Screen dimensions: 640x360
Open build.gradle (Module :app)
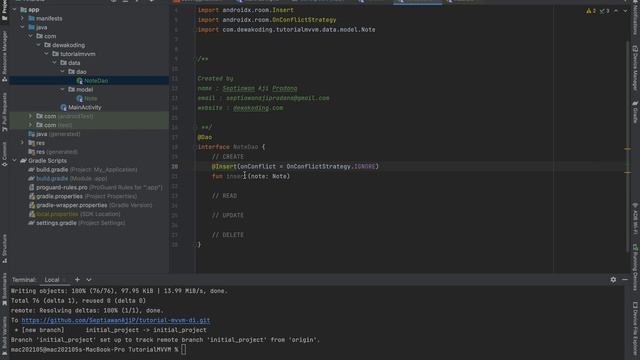click(71, 178)
